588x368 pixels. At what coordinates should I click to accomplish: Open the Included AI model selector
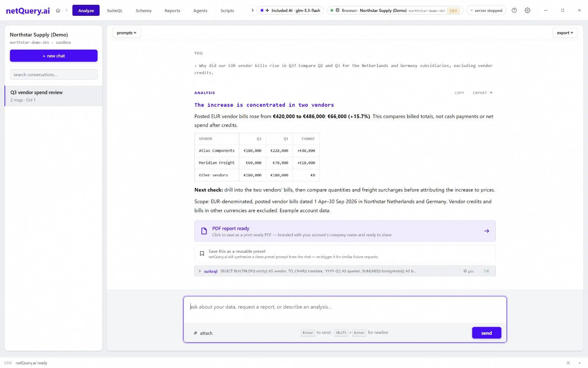(290, 10)
